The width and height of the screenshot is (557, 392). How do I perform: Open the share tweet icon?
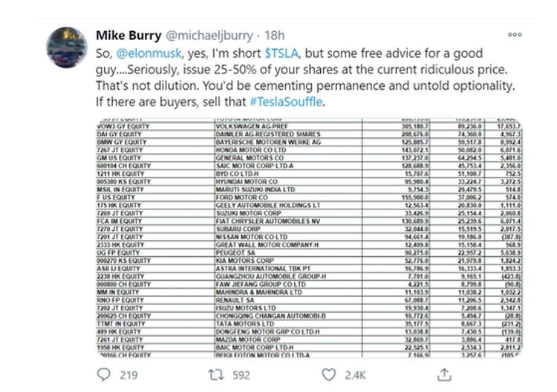coord(444,375)
